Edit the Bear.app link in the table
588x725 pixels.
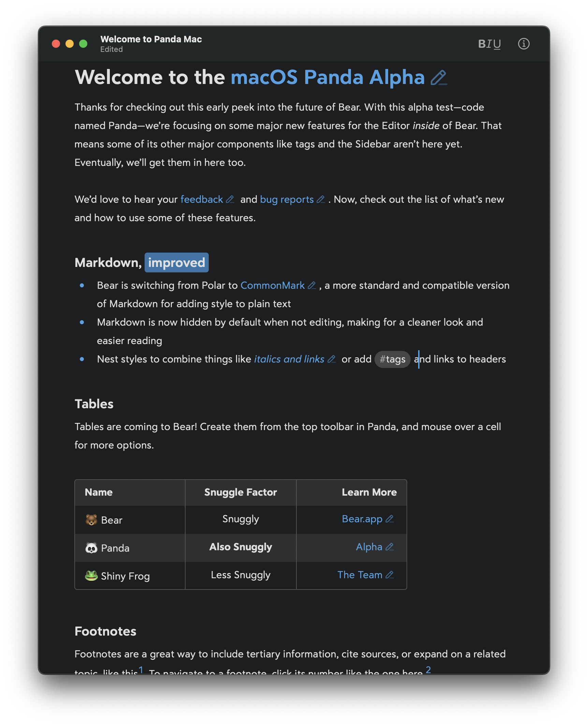[389, 519]
